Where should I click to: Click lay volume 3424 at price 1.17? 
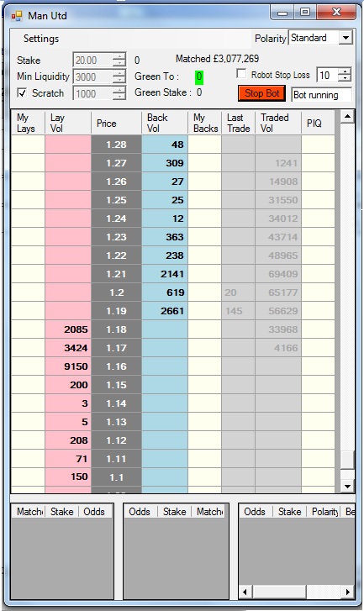[68, 348]
